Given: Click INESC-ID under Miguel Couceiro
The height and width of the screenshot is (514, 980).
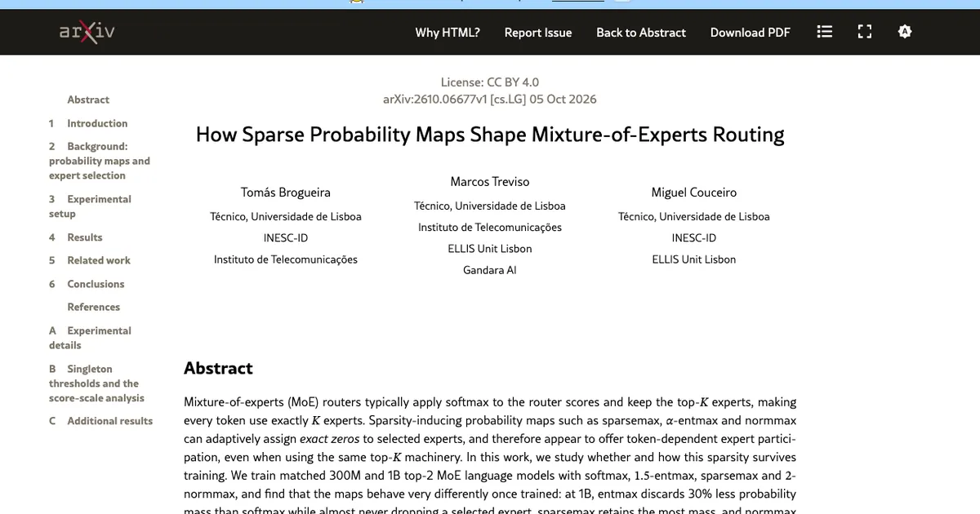Looking at the screenshot, I should click(694, 238).
